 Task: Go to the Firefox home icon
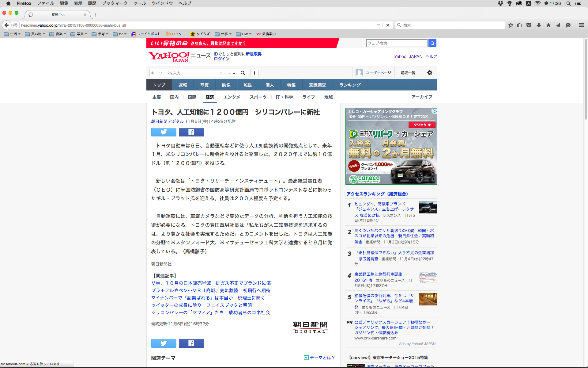click(548, 25)
